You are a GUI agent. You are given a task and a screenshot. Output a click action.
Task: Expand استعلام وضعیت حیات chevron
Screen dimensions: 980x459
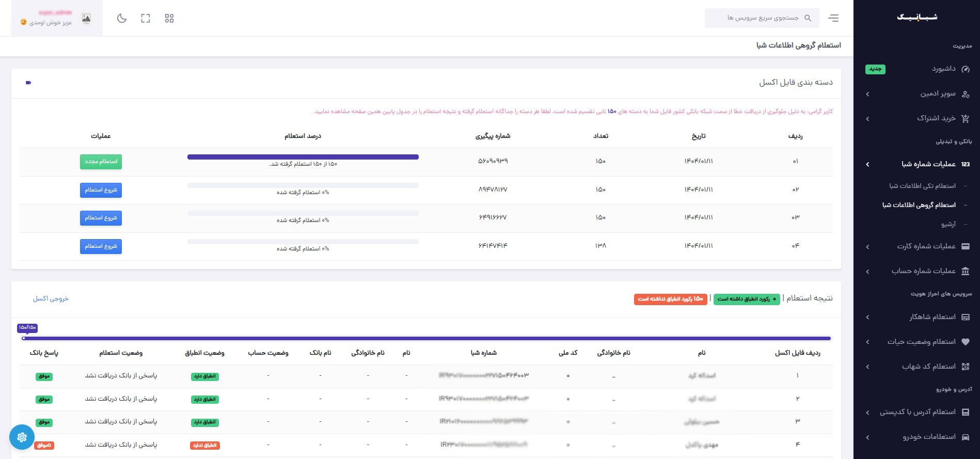(x=867, y=342)
